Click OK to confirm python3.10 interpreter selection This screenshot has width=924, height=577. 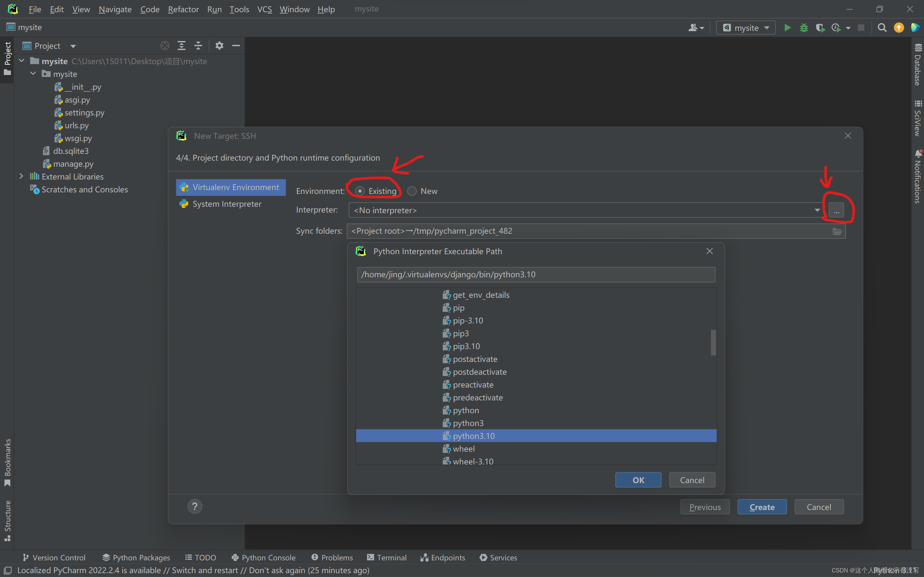(x=638, y=479)
